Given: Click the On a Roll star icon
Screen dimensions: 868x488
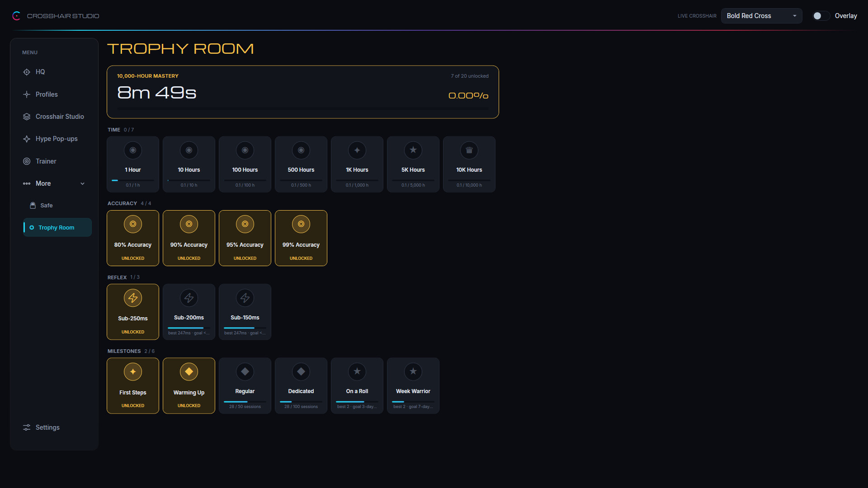Looking at the screenshot, I should [x=357, y=372].
